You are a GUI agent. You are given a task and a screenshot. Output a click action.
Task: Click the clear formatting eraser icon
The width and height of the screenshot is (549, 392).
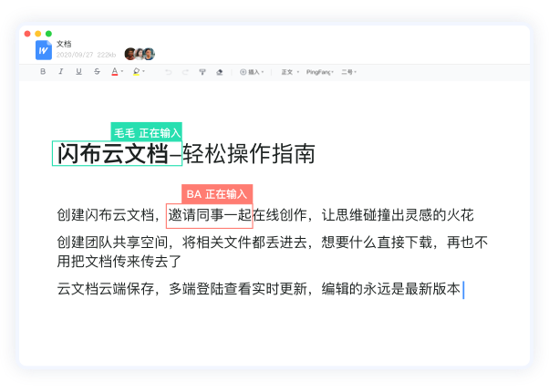pyautogui.click(x=219, y=71)
